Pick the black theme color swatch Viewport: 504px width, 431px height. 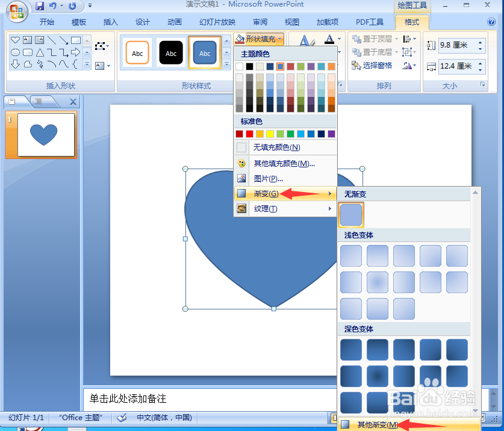click(249, 67)
